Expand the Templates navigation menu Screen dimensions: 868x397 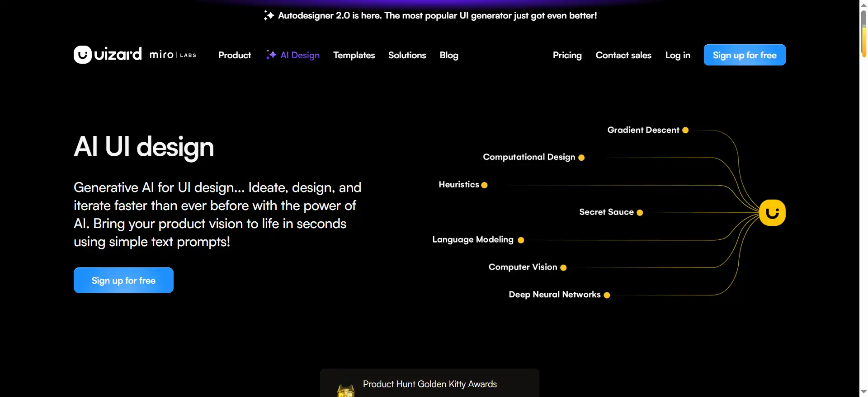(354, 55)
